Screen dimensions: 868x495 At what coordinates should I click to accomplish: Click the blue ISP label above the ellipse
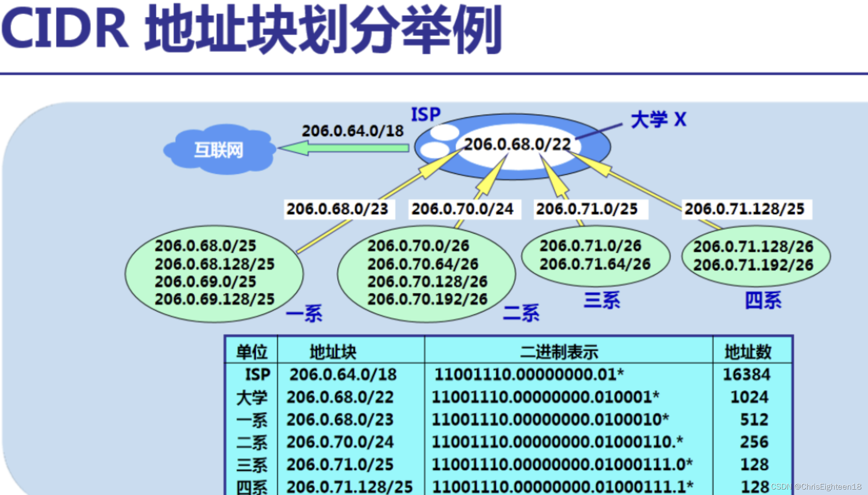pos(426,114)
